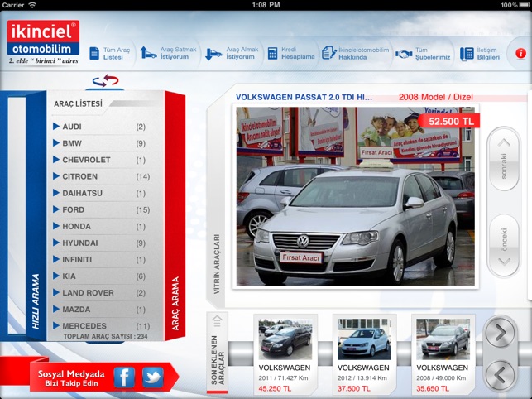Go to next recently added cars arrow
Viewport: 532px width, 399px height.
click(500, 333)
